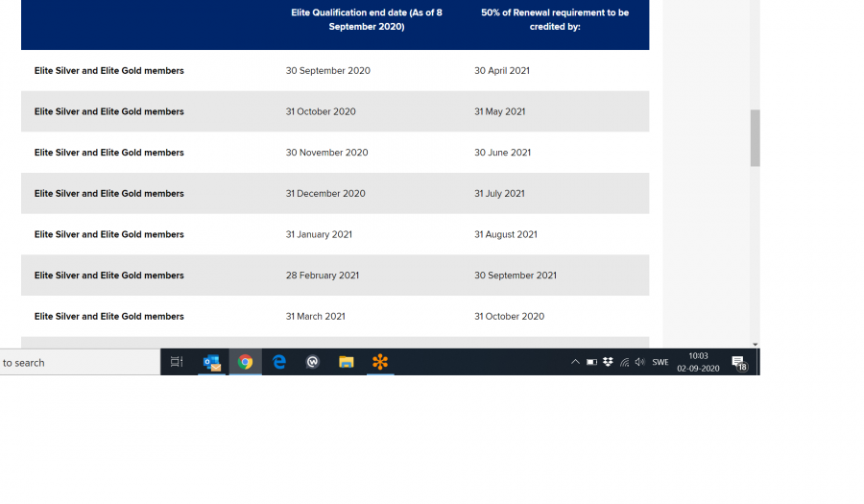Click the Google Chrome taskbar icon
The width and height of the screenshot is (864, 504).
[x=246, y=362]
